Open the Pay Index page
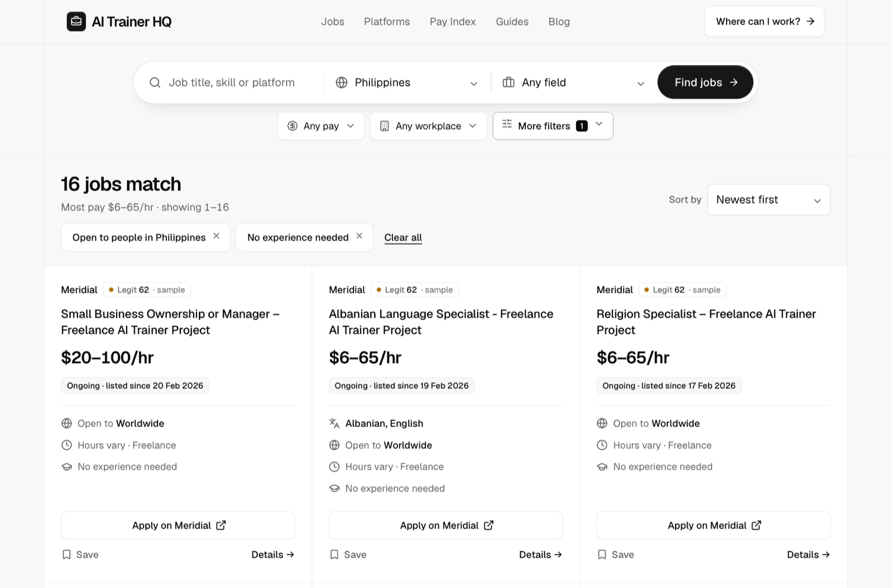Screen dimensions: 893x588 click(x=453, y=22)
